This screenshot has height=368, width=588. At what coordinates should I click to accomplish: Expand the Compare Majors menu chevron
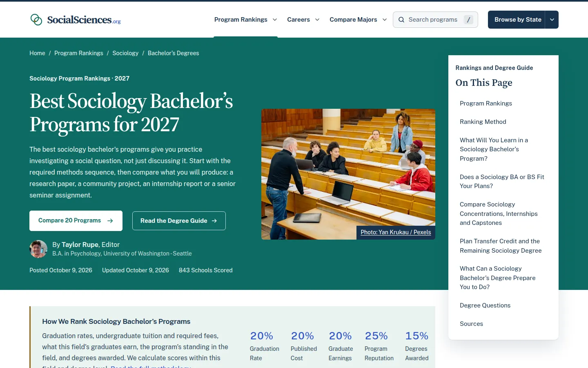[385, 20]
